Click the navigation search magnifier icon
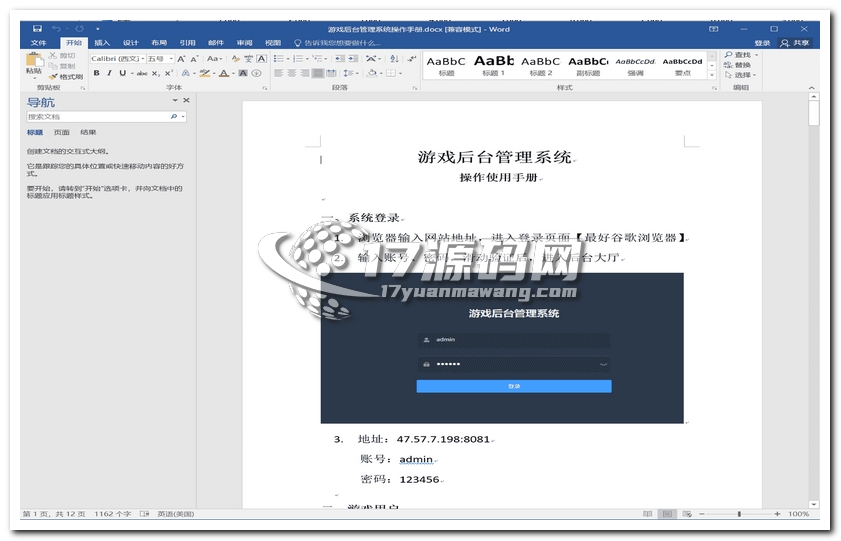The width and height of the screenshot is (841, 541). 174,116
